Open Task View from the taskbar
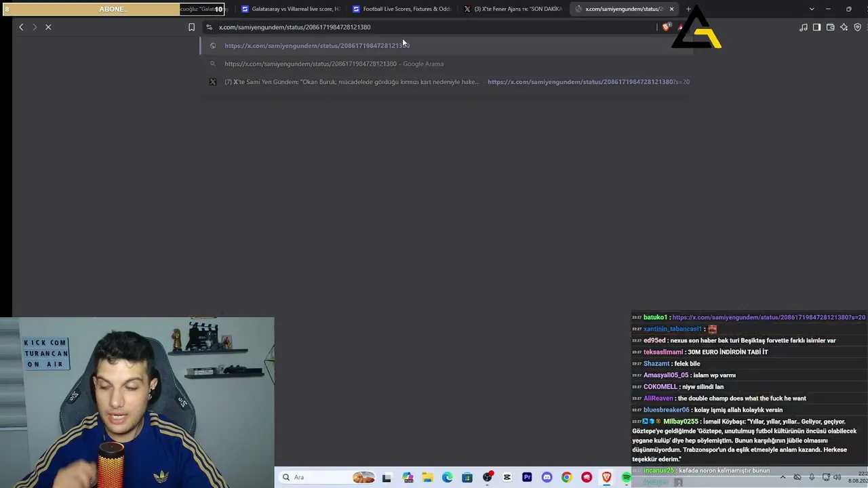The image size is (868, 488). tap(387, 477)
